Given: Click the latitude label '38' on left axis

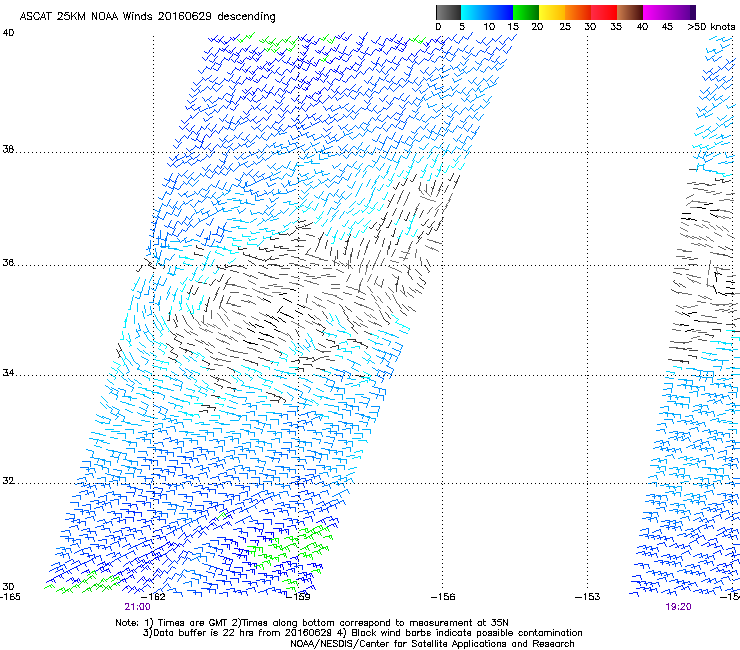Looking at the screenshot, I should 8,150.
